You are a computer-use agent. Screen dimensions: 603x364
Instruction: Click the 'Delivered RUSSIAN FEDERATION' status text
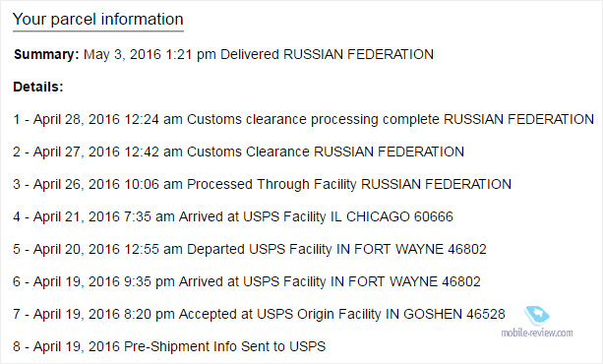(327, 54)
